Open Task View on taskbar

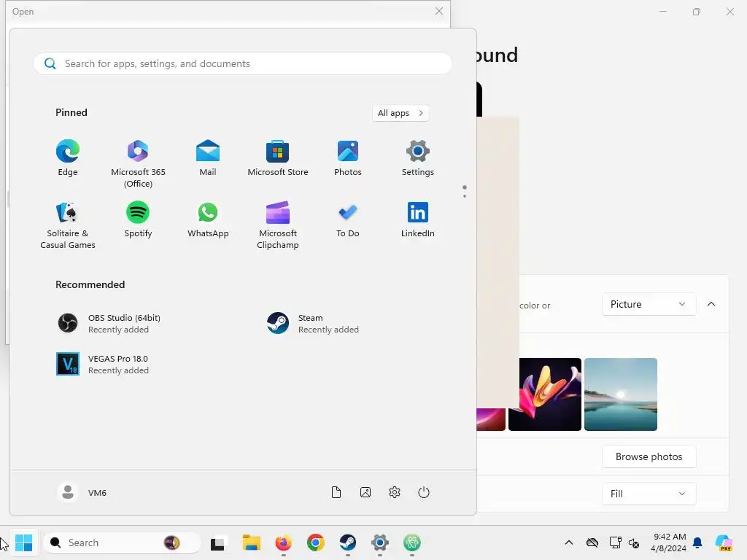pyautogui.click(x=217, y=542)
